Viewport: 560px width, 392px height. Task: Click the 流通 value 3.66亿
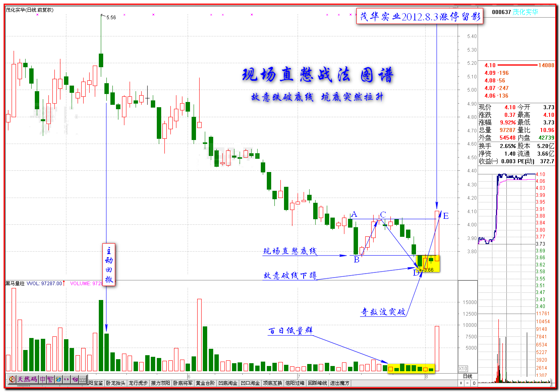point(546,154)
